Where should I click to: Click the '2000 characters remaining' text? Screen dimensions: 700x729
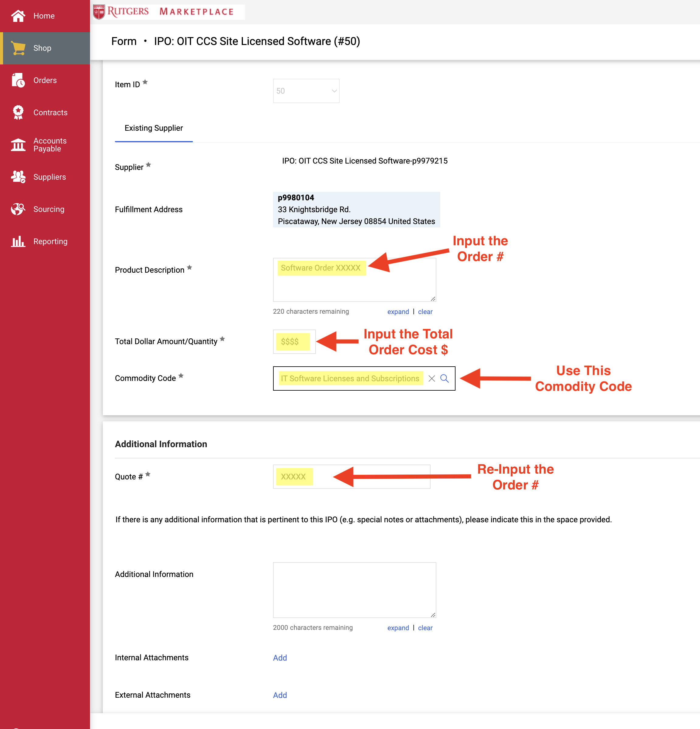click(x=313, y=627)
